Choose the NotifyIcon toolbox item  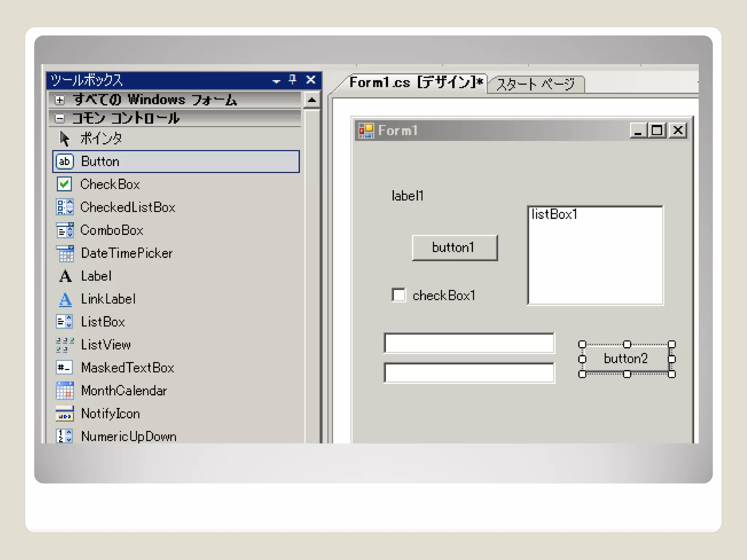click(110, 413)
